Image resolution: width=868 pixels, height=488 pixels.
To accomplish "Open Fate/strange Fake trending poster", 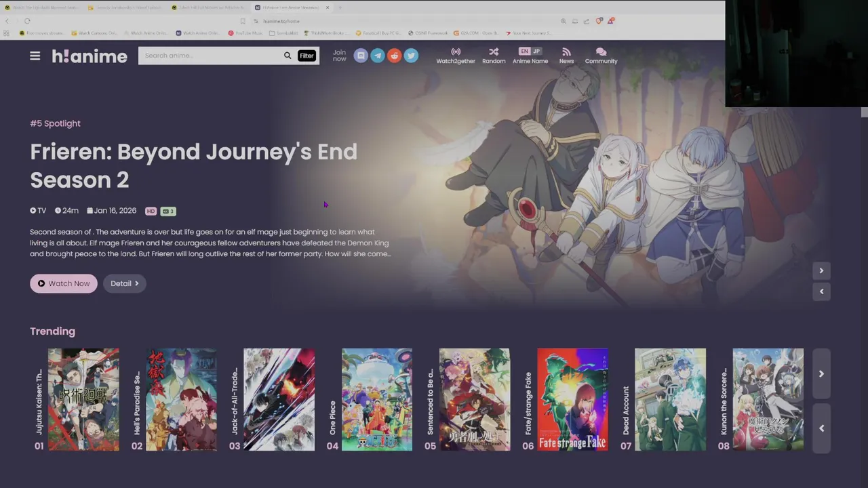I will [x=572, y=399].
